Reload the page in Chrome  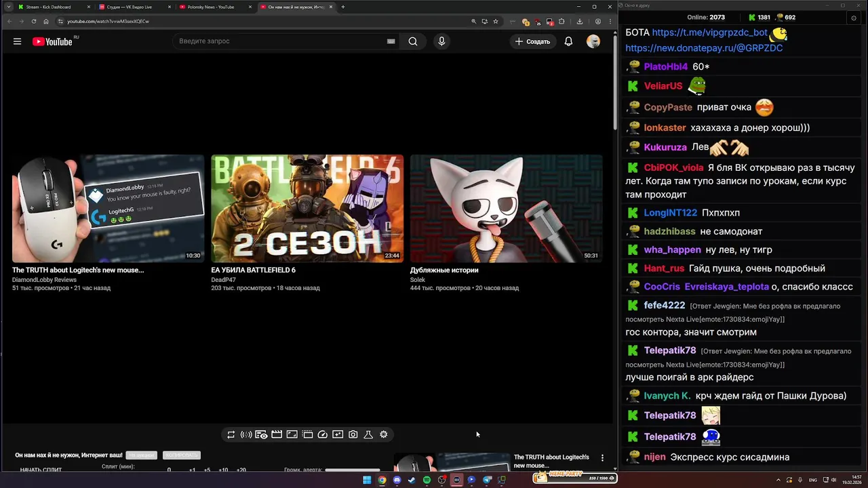pos(33,21)
